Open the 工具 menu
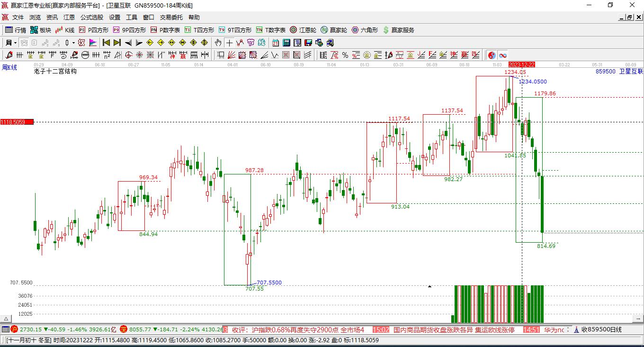Image resolution: width=644 pixels, height=347 pixels. (x=132, y=18)
